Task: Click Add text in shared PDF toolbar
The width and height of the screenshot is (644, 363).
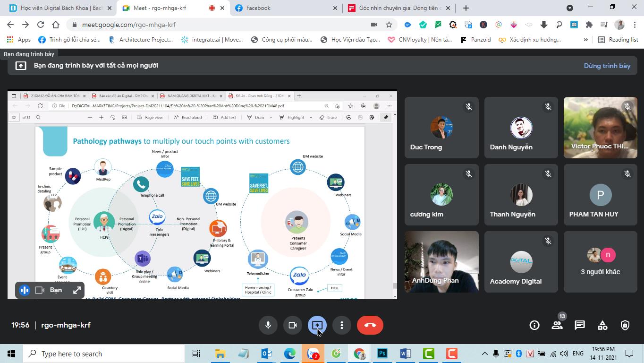Action: pyautogui.click(x=224, y=117)
